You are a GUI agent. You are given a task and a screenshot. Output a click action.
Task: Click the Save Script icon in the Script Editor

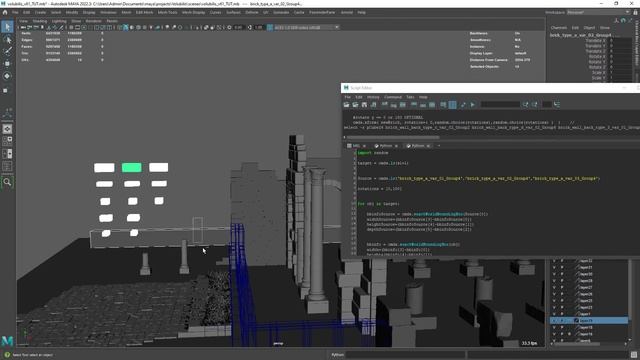point(364,105)
